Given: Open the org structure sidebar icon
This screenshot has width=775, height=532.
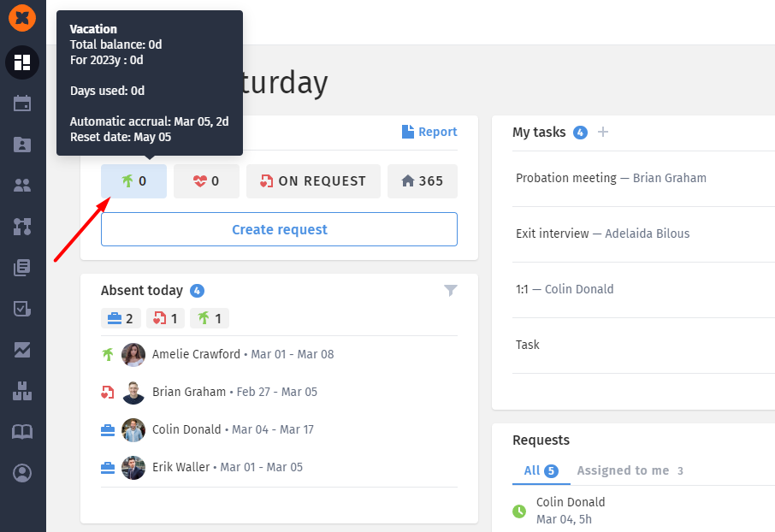Looking at the screenshot, I should [x=22, y=227].
